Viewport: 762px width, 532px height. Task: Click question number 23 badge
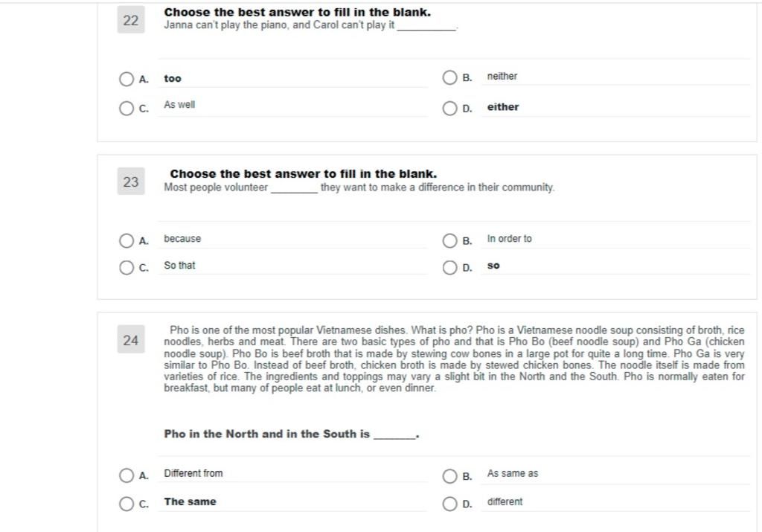(x=131, y=182)
